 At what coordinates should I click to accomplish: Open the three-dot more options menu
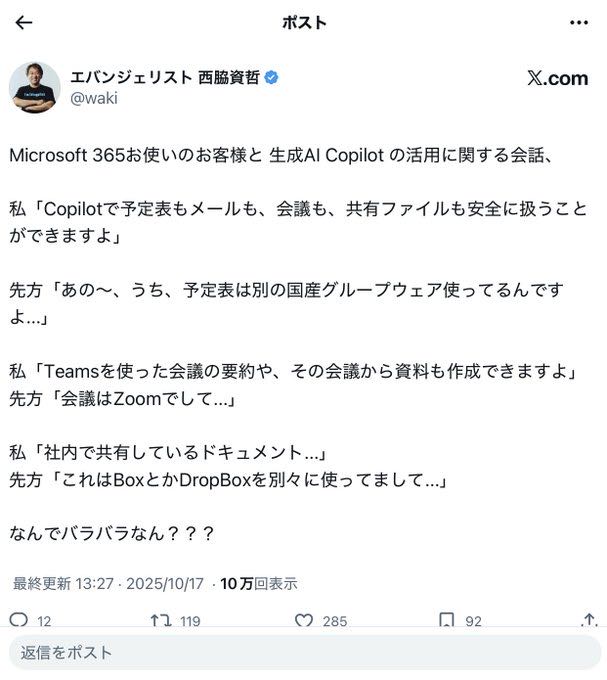coord(579,23)
